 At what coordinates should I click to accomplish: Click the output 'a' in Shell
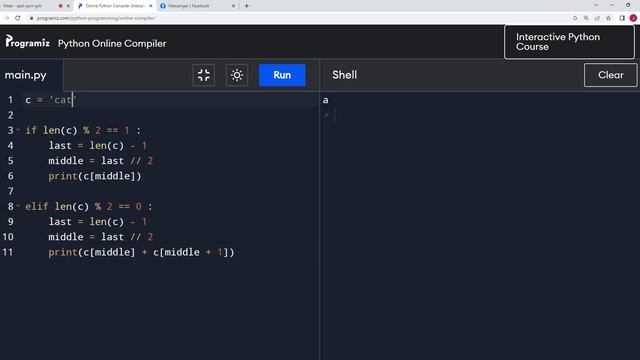pos(326,100)
